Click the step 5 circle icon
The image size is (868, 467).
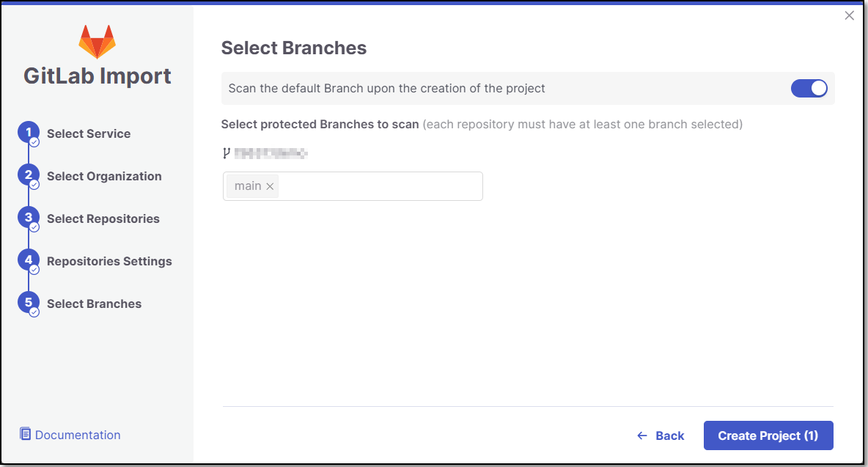[x=29, y=304]
